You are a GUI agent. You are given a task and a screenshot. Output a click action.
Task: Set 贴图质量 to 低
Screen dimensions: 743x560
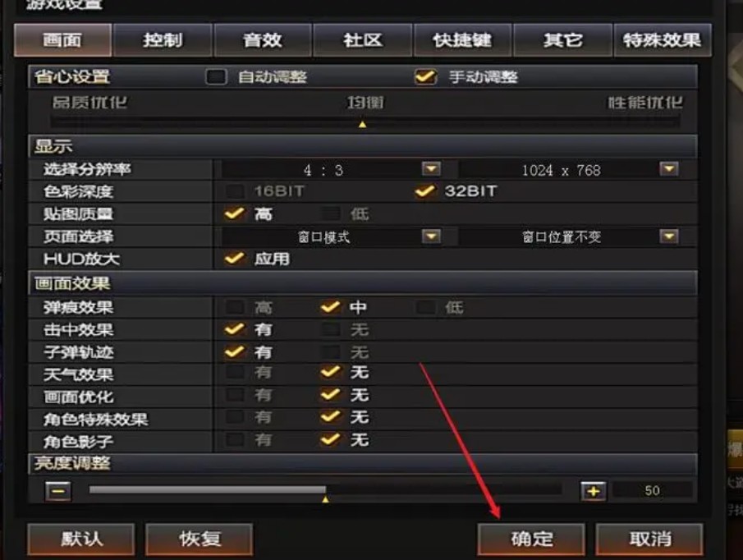tap(330, 213)
